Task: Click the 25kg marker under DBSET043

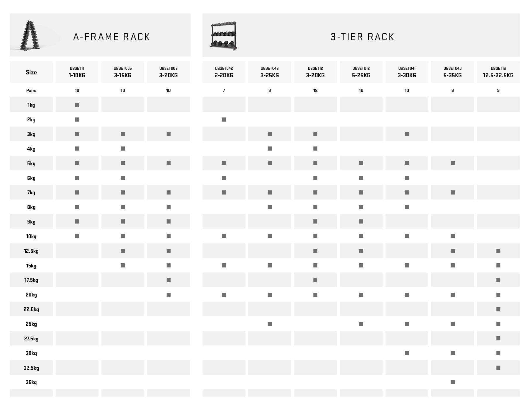Action: (x=270, y=324)
